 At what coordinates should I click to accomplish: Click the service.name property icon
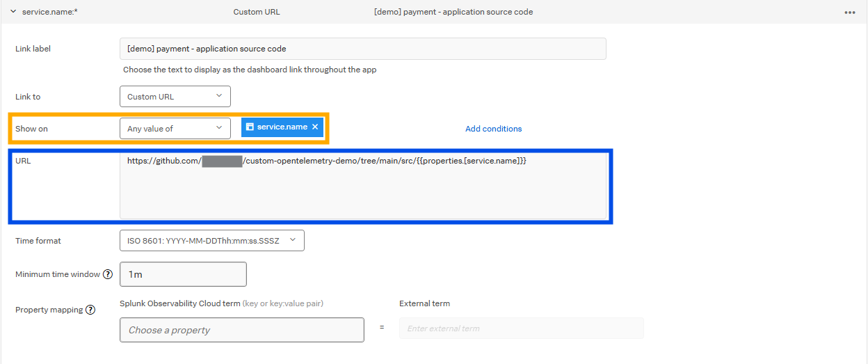point(250,127)
